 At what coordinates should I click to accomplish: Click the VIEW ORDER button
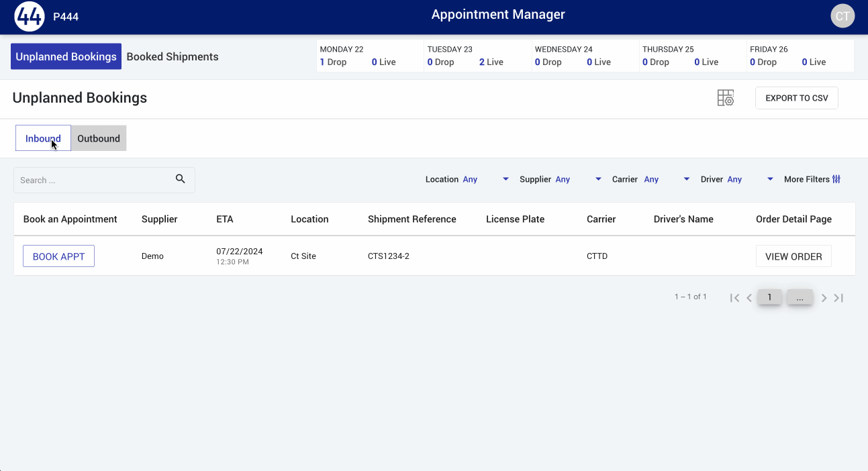point(793,256)
